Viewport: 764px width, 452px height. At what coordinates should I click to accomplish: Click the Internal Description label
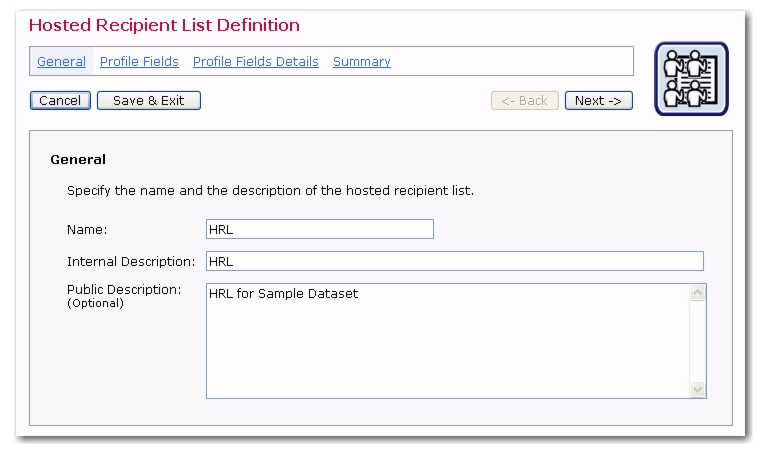pos(131,262)
